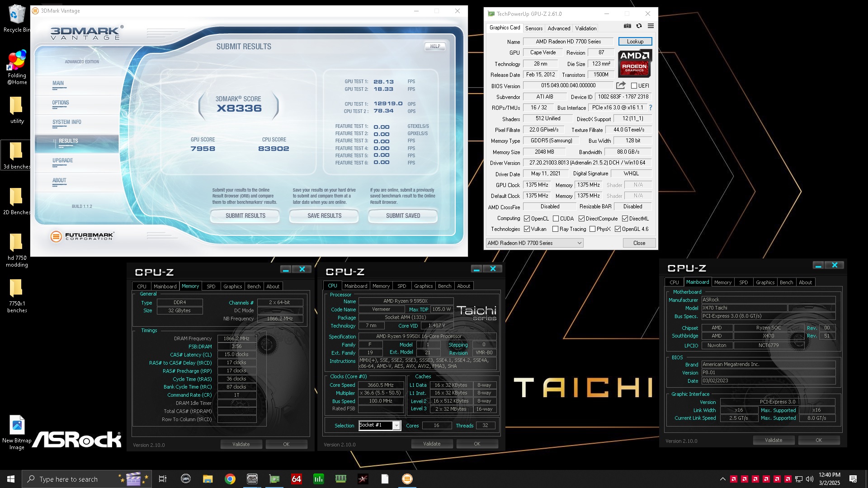
Task: Click the bus interface question mark in GPU-Z
Action: click(651, 108)
